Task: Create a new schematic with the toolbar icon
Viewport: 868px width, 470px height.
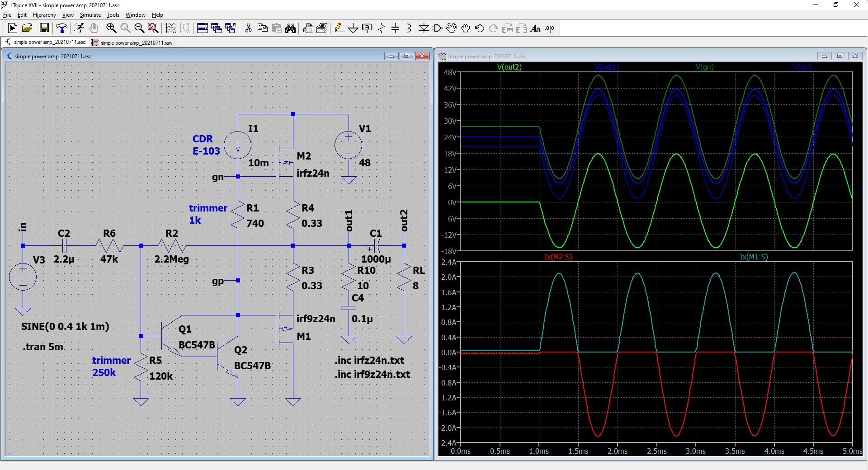Action: click(13, 28)
